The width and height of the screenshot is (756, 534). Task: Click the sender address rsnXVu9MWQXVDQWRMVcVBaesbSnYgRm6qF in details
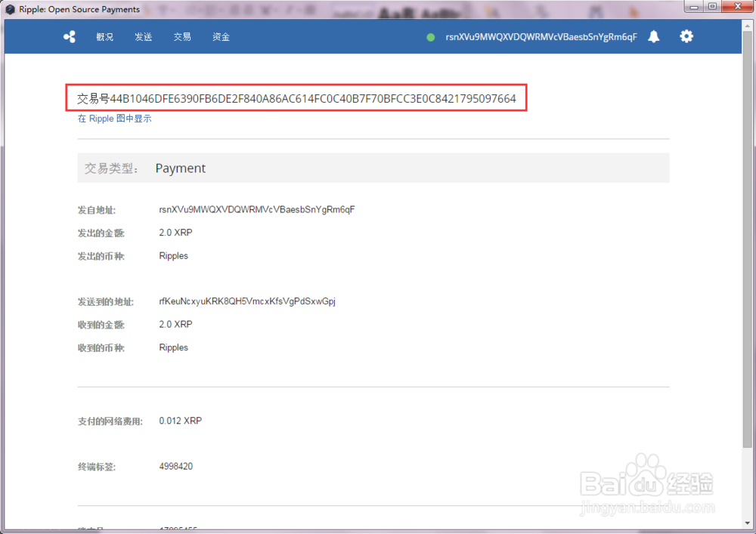coord(257,209)
